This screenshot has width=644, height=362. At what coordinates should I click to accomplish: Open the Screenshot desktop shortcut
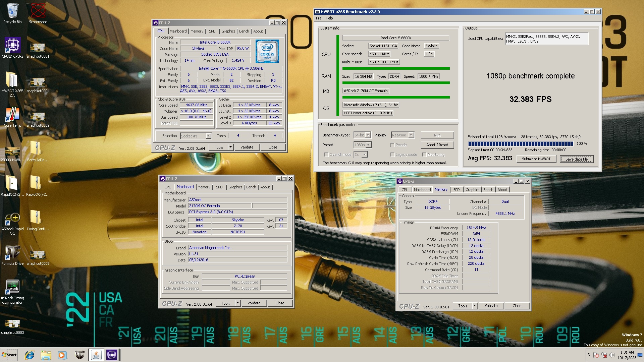(x=38, y=13)
